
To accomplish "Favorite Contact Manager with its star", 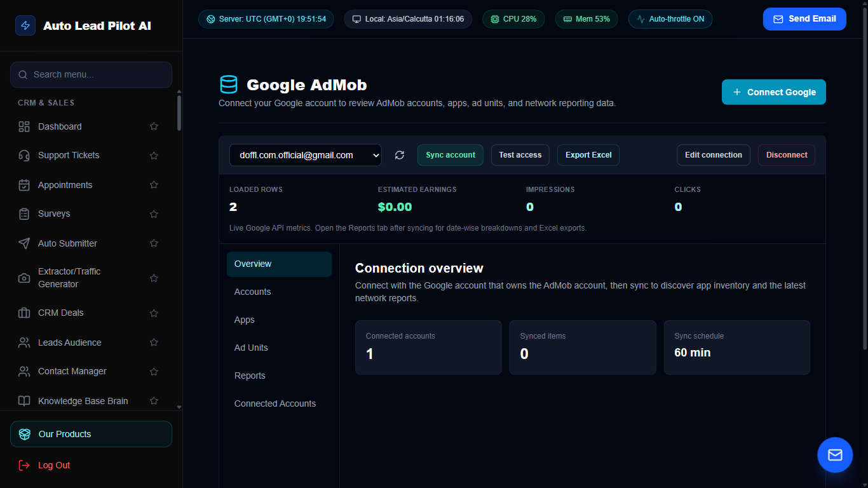I will (x=154, y=371).
